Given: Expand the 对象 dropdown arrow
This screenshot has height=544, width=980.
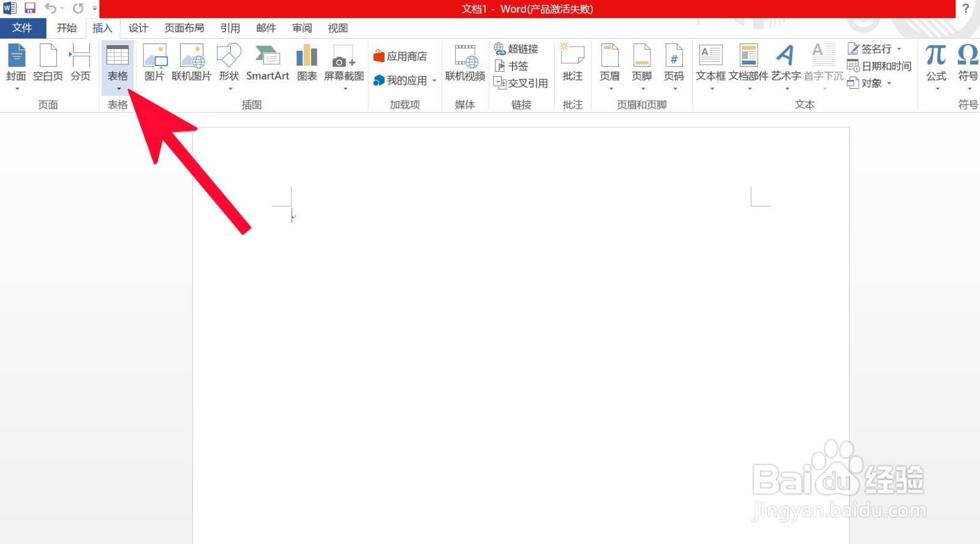Looking at the screenshot, I should (x=889, y=83).
